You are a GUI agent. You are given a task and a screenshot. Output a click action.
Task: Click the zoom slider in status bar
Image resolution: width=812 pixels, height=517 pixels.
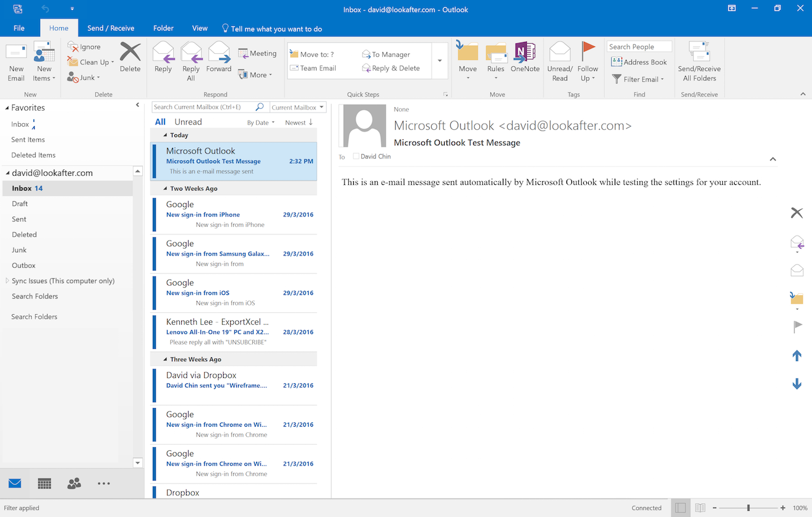[x=748, y=508]
